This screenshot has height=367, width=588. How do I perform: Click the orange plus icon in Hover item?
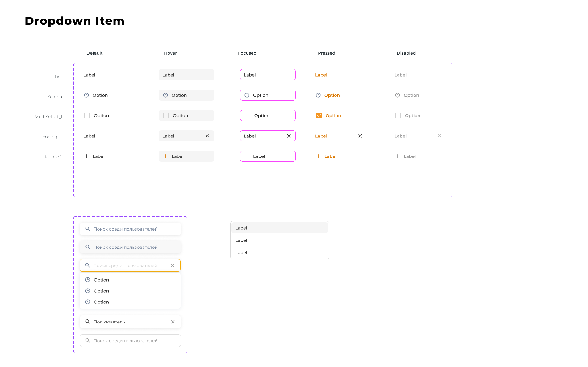click(x=165, y=156)
